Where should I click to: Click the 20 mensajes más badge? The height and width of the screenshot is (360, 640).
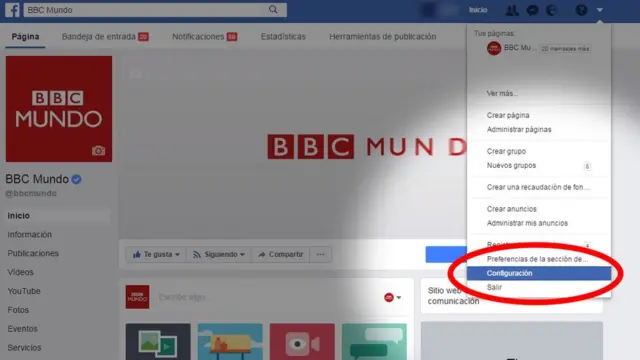tap(565, 49)
